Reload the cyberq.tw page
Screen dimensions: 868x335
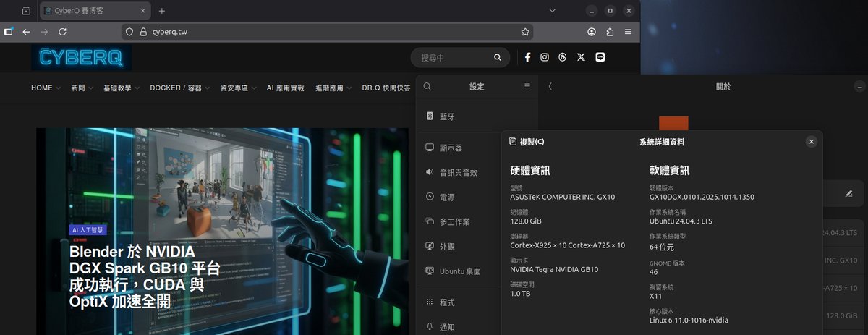63,32
